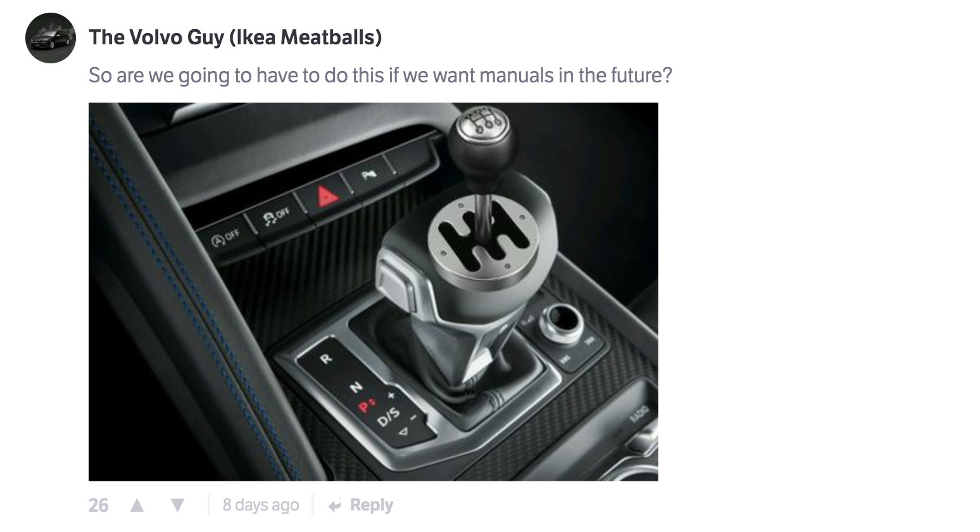Click the curved reply arrow icon

coord(336,506)
